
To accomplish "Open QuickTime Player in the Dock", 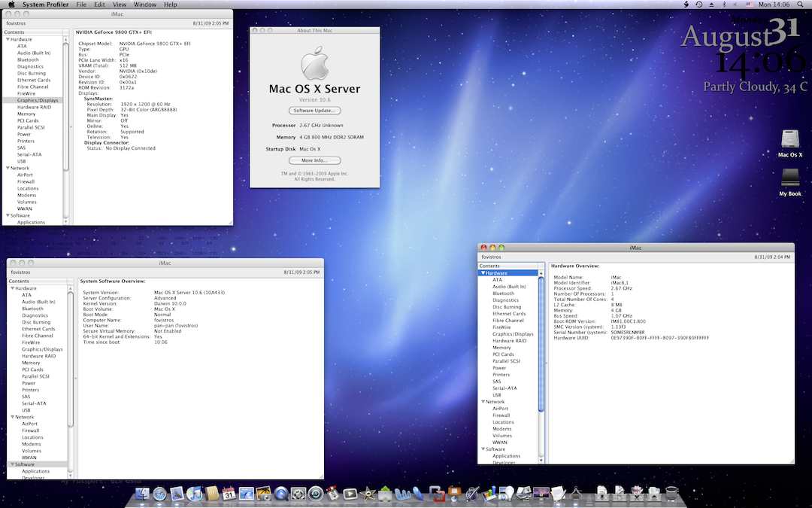I will (x=281, y=494).
